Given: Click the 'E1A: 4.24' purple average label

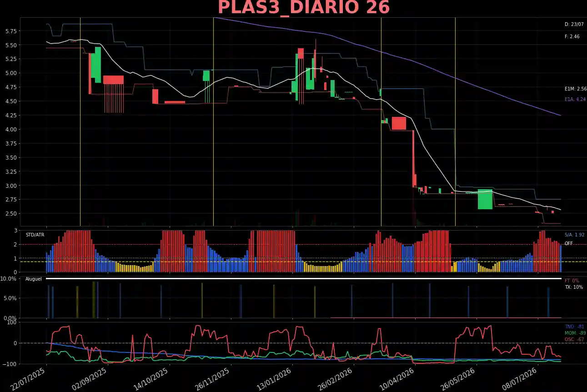Looking at the screenshot, I should pyautogui.click(x=575, y=99).
